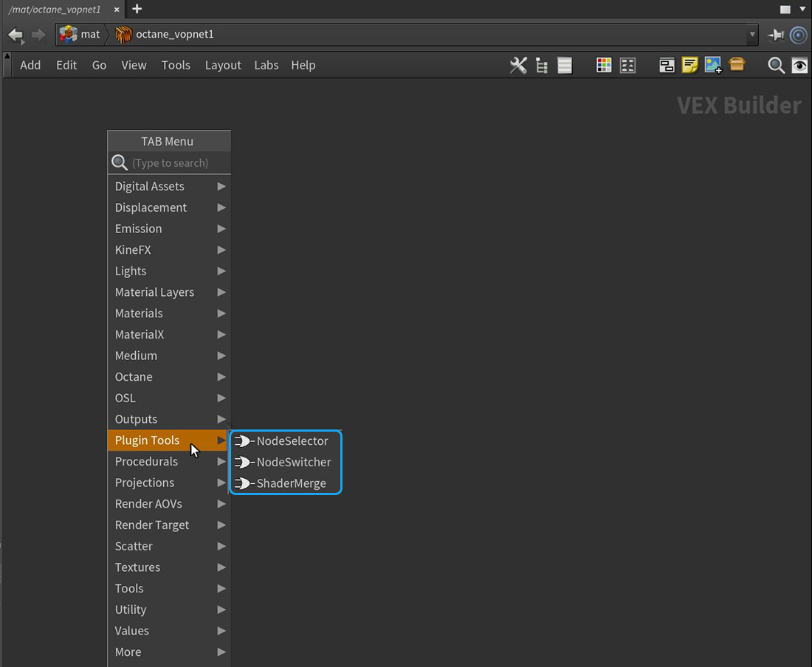The image size is (812, 667).
Task: Toggle the blue circular link target icon
Action: click(x=798, y=35)
